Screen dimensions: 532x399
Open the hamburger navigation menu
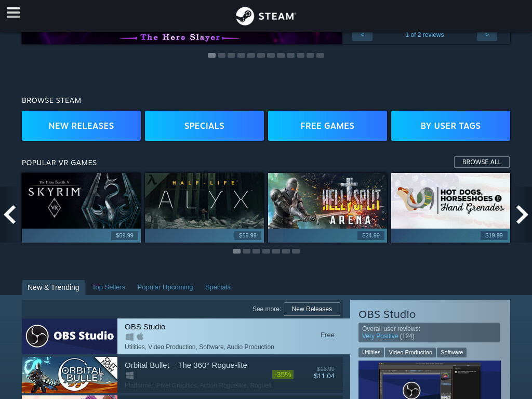[13, 13]
